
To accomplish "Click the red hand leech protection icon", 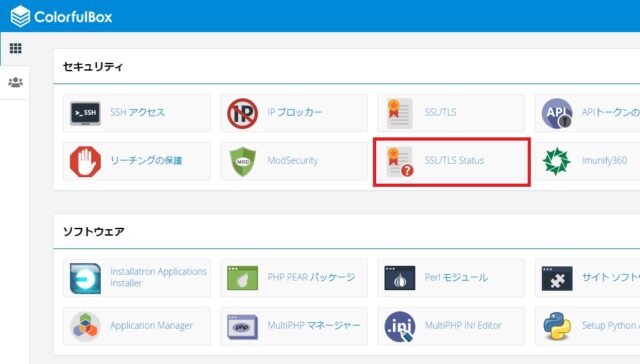I will click(x=85, y=162).
